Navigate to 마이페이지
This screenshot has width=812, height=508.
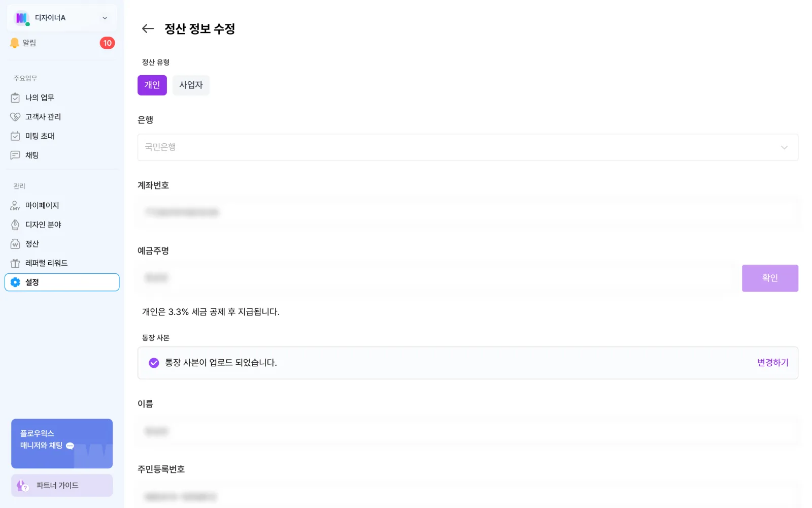click(x=62, y=205)
